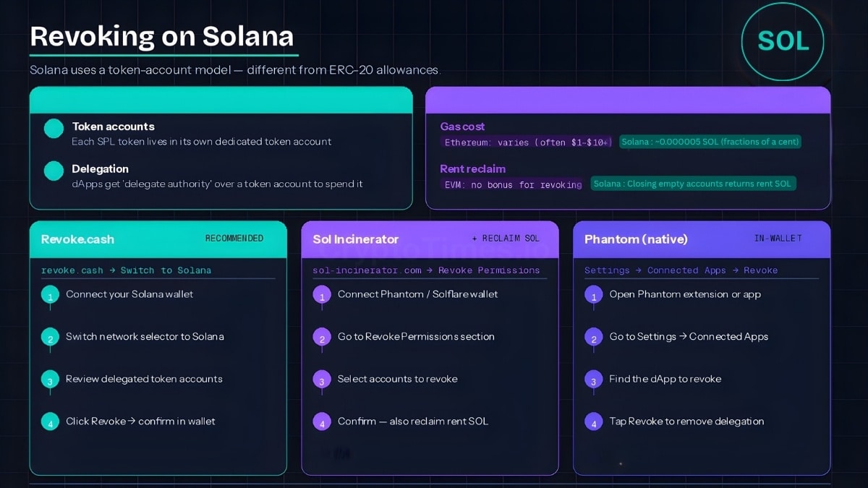Select the Token accounts bullet icon
Screen dimensions: 868x488
pos(52,128)
